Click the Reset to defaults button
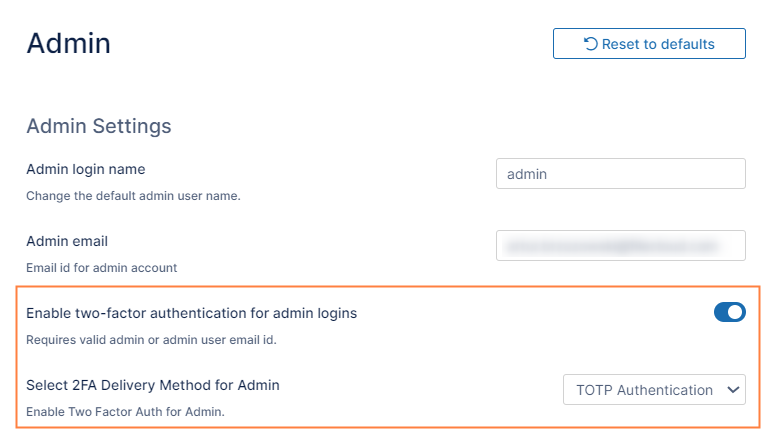Viewport: 779px width, 445px height. 649,44
